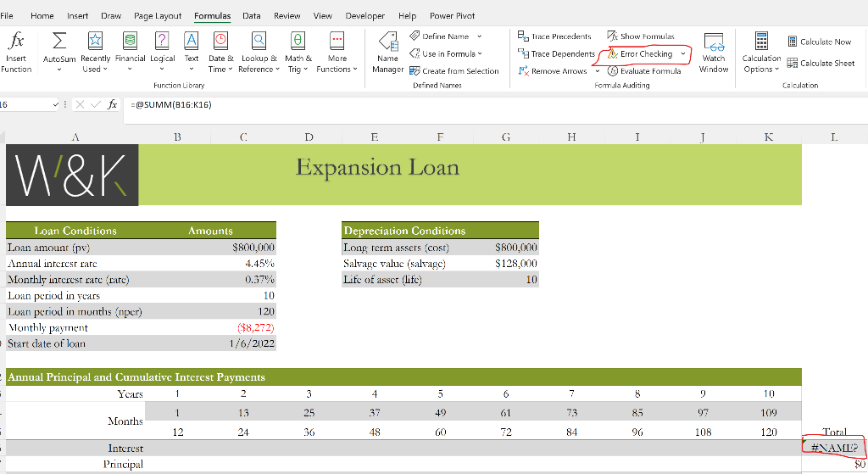The image size is (868, 474).
Task: Open the Insert Function dialog from ribbon
Action: tap(16, 52)
